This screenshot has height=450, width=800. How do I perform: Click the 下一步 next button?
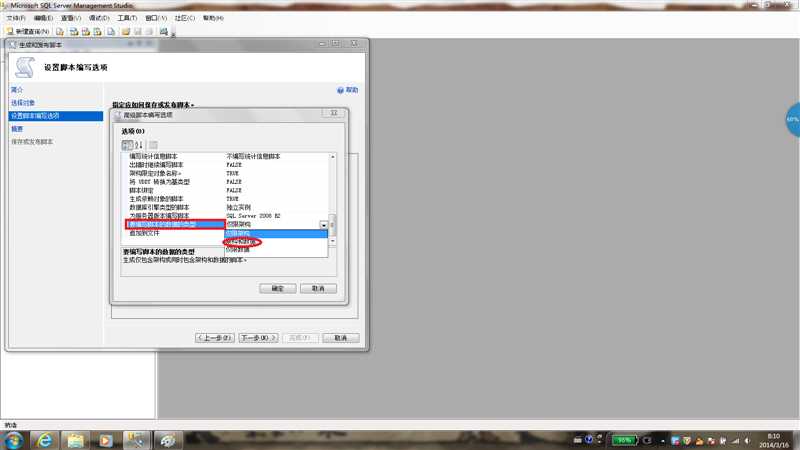pyautogui.click(x=258, y=338)
